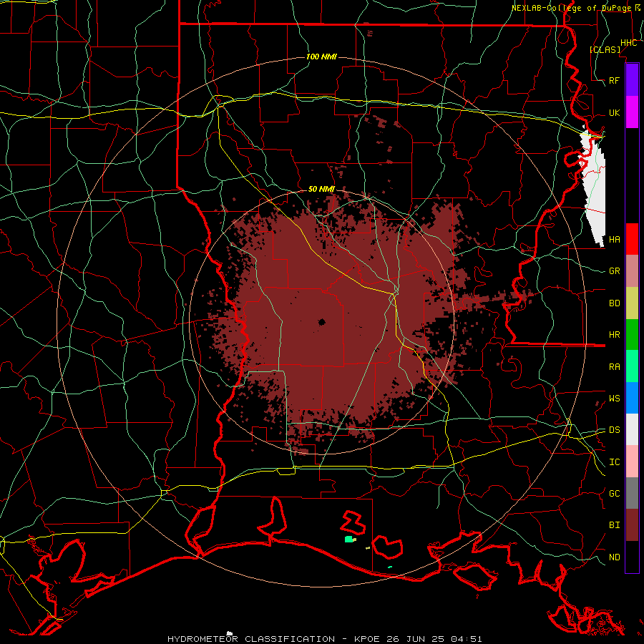The width and height of the screenshot is (644, 644).
Task: Pick the RA bright-green legend swatch
Action: point(632,366)
